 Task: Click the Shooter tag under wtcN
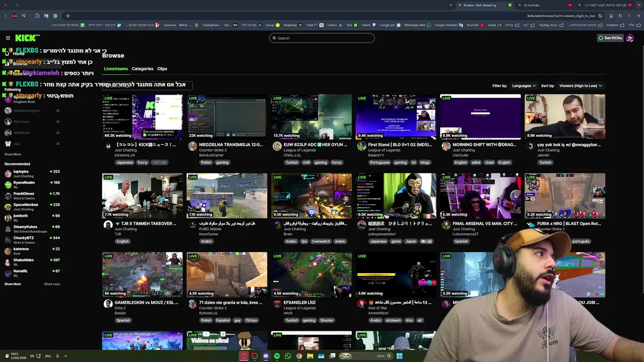click(327, 320)
